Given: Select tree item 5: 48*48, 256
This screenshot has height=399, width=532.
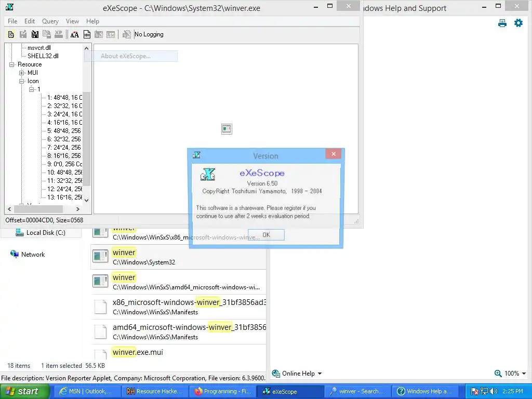Looking at the screenshot, I should (x=64, y=131).
